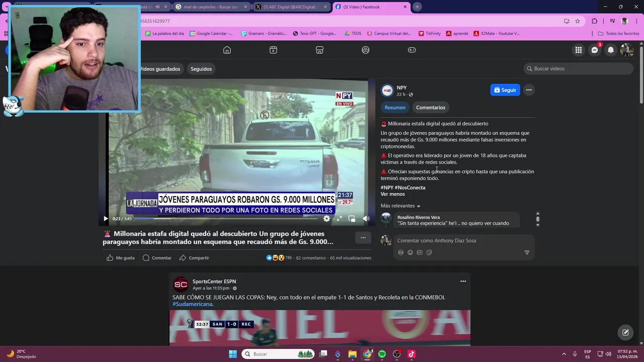Open a new browser tab
Image resolution: width=644 pixels, height=362 pixels.
click(417, 7)
